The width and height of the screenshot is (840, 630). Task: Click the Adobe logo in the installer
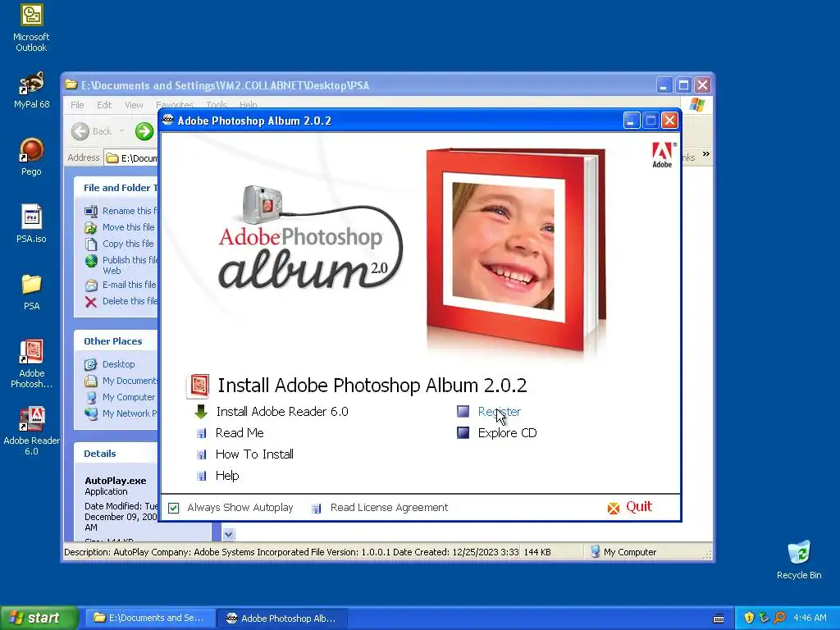(663, 155)
